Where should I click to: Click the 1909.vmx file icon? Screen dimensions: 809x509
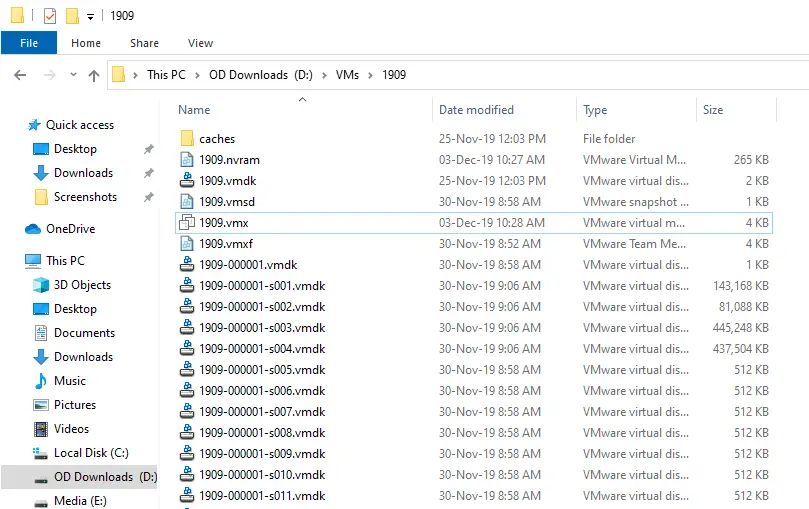(187, 223)
